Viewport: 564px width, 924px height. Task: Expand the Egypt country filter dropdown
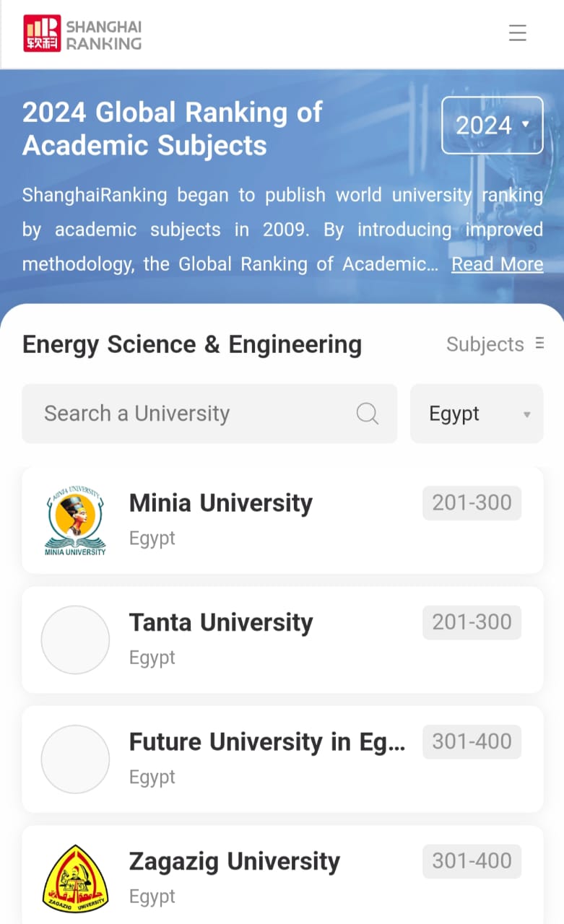(x=477, y=414)
